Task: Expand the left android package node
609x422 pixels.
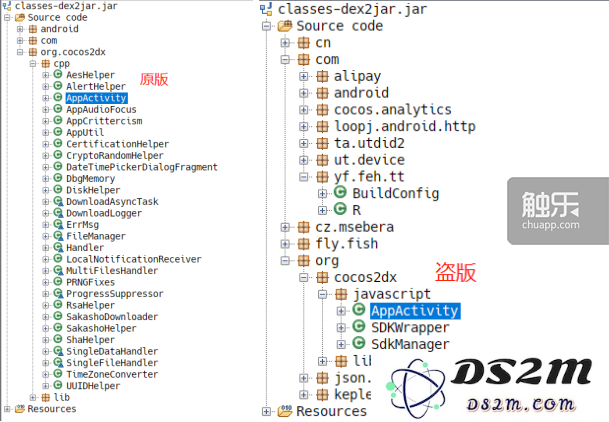Action: (x=20, y=29)
